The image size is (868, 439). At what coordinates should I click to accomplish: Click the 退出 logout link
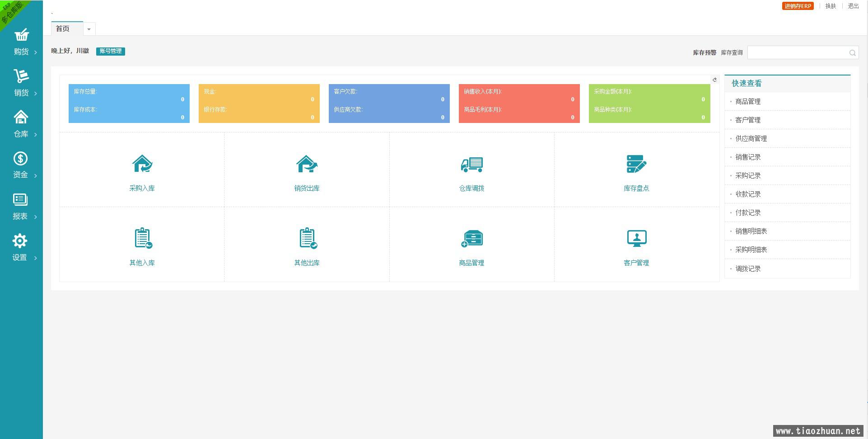click(x=853, y=6)
